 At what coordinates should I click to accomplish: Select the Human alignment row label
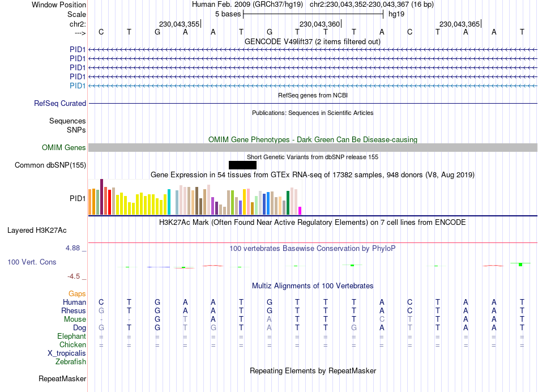pyautogui.click(x=74, y=302)
